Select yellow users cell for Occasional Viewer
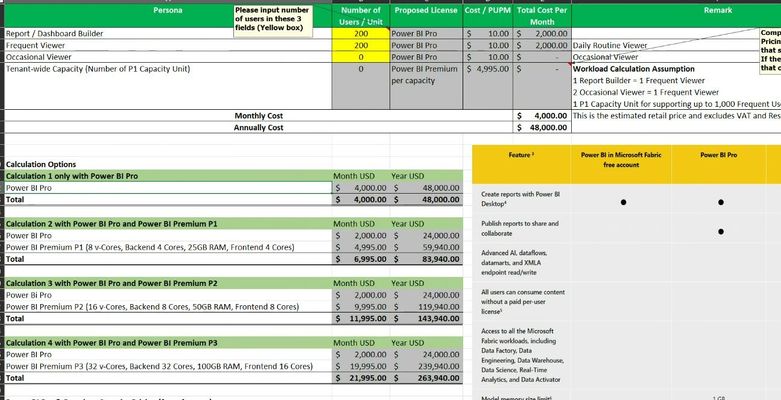Image resolution: width=781 pixels, height=400 pixels. (x=361, y=57)
